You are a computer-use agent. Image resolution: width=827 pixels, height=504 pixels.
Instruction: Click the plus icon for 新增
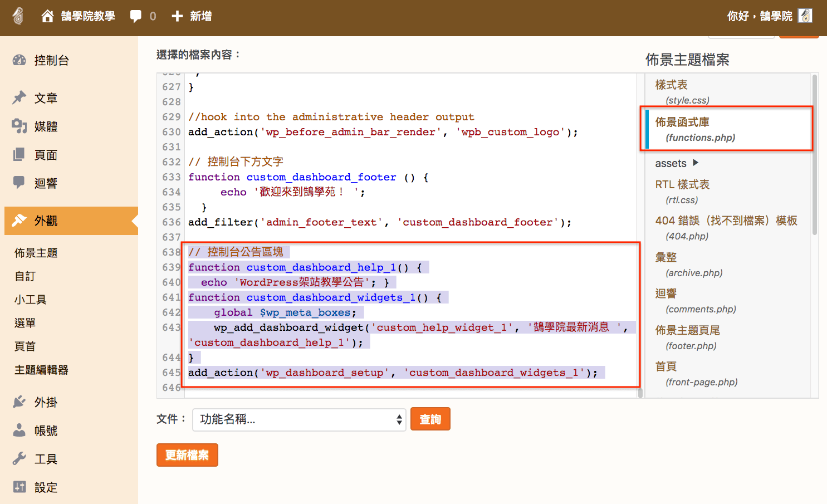pyautogui.click(x=177, y=16)
